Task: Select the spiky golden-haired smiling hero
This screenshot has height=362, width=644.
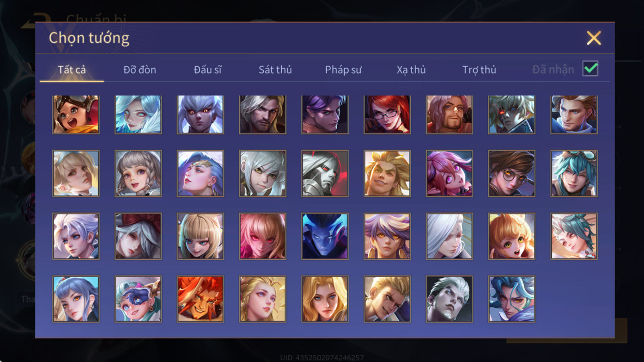Action: tap(387, 173)
